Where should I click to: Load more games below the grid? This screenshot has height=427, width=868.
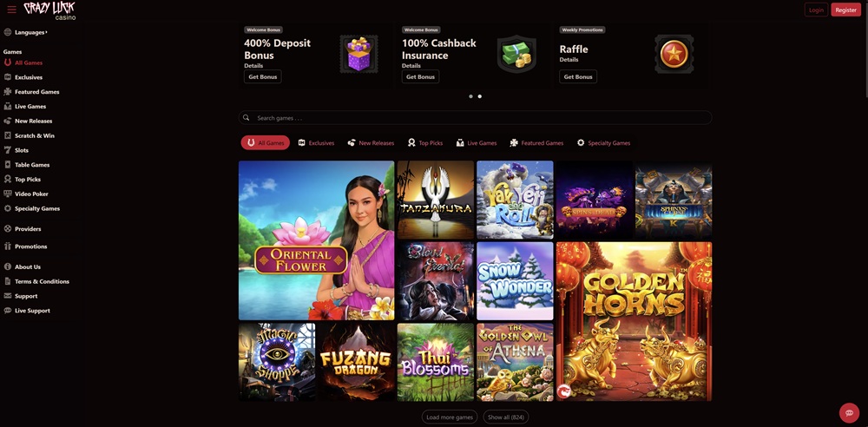[x=450, y=417]
